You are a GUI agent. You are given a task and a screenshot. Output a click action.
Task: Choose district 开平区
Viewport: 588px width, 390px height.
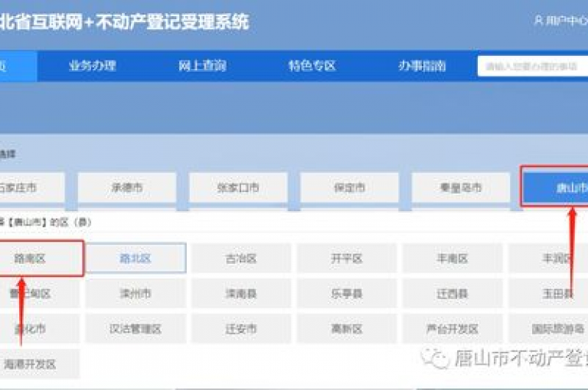point(347,258)
